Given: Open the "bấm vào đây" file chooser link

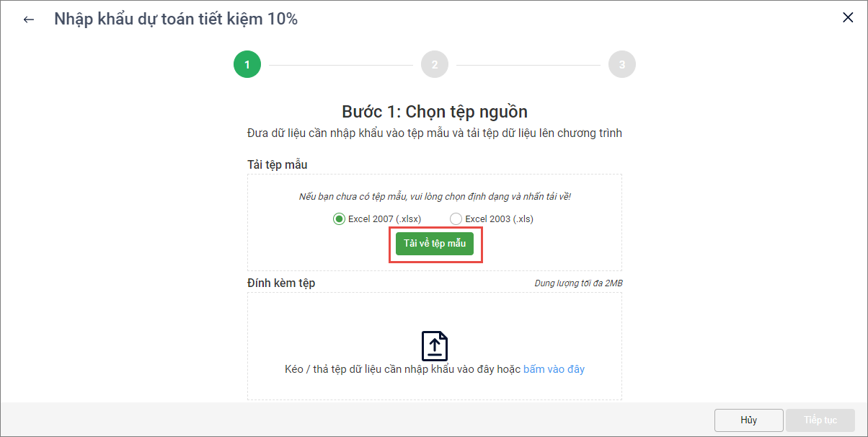Looking at the screenshot, I should (x=554, y=369).
